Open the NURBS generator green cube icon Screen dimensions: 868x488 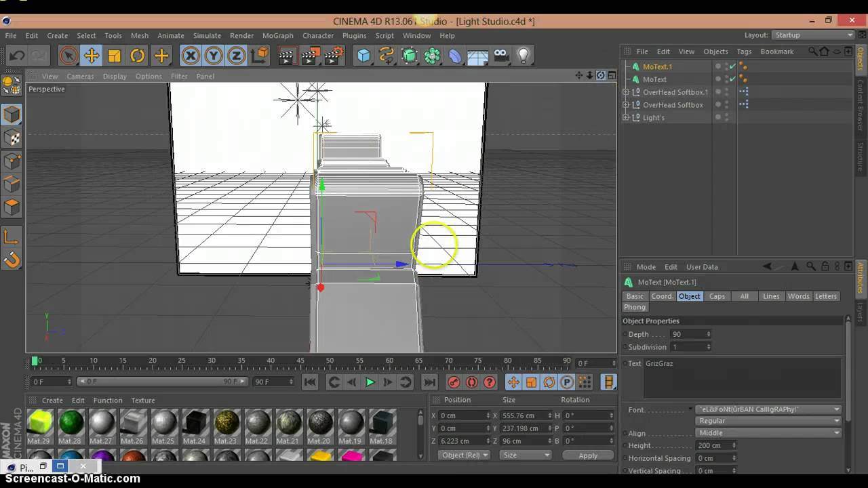tap(410, 56)
